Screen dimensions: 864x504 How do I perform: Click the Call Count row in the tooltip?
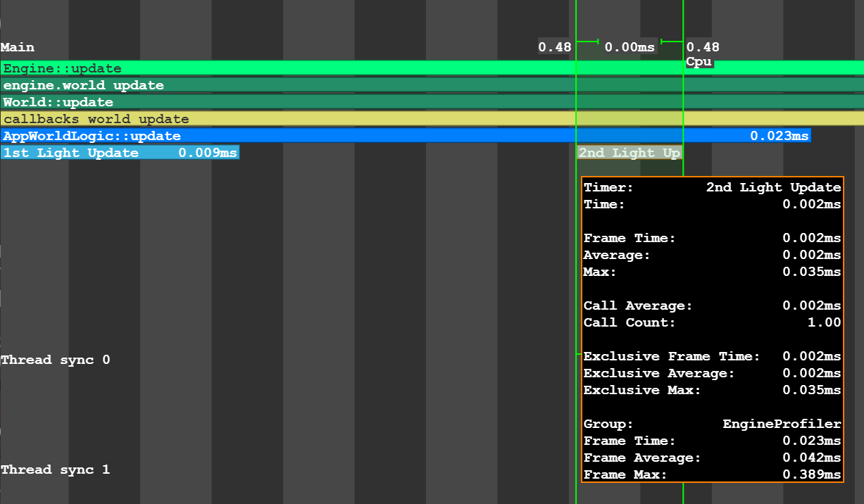[x=712, y=322]
